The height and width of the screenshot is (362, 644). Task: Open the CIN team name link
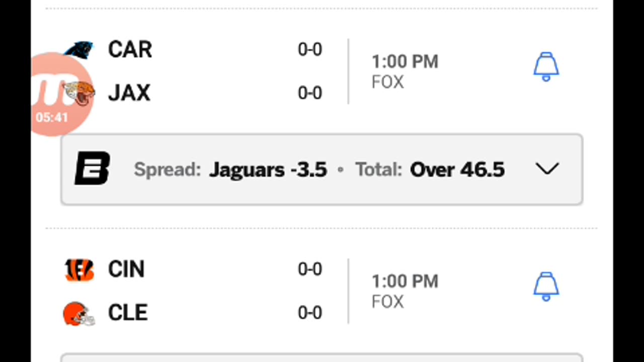pyautogui.click(x=126, y=270)
